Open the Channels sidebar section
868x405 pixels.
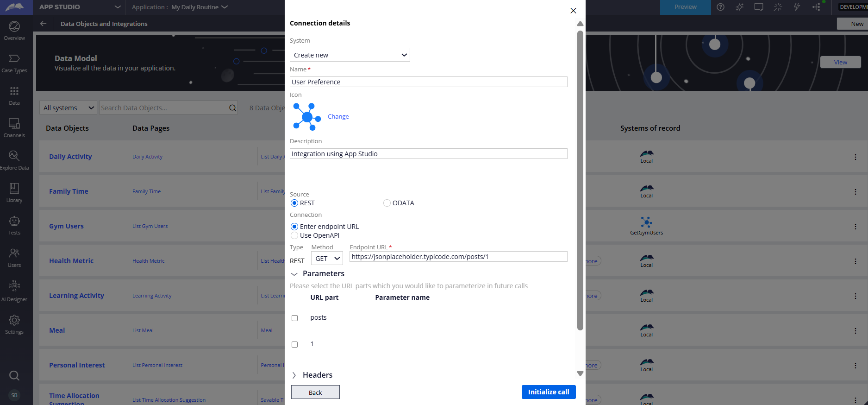(x=14, y=128)
